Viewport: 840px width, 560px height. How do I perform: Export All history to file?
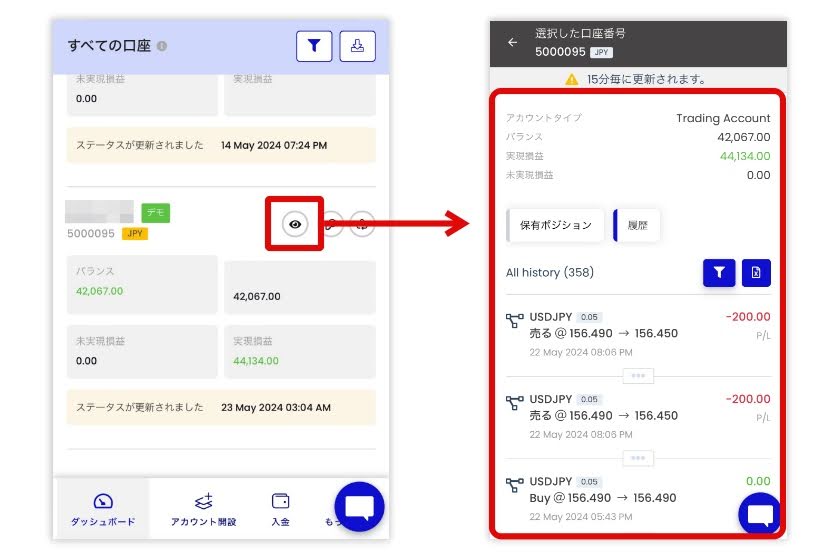click(x=756, y=273)
